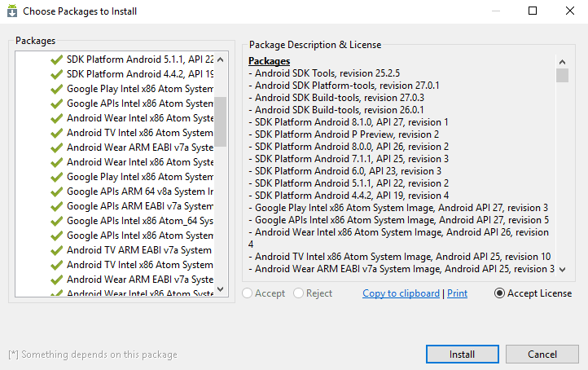Click the Packages list scrollbar thumb
The width and height of the screenshot is (588, 370).
coord(221,121)
